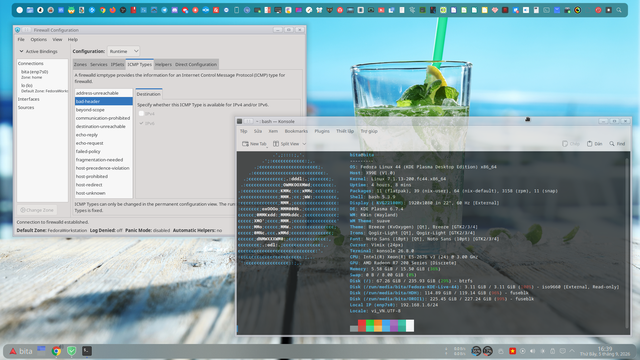Click the purple color block in terminal
This screenshot has width=640, height=360.
[x=394, y=325]
